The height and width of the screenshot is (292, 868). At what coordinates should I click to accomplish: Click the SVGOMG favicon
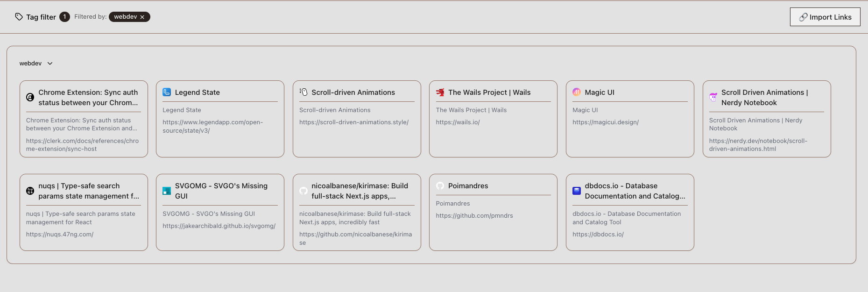point(167,191)
